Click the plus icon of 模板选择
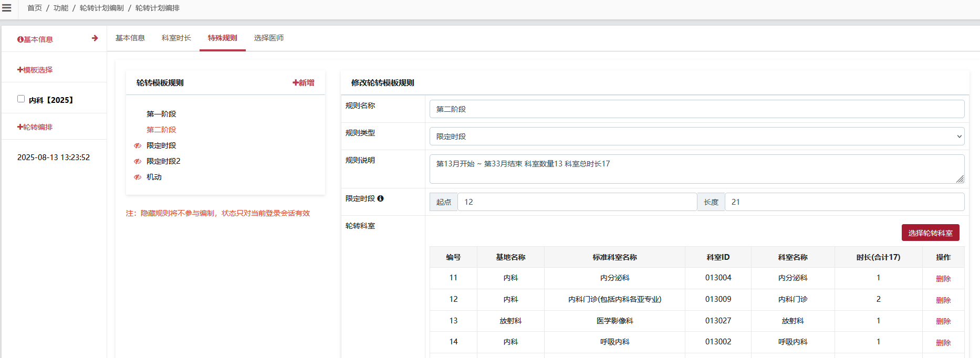This screenshot has height=358, width=980. [20, 70]
